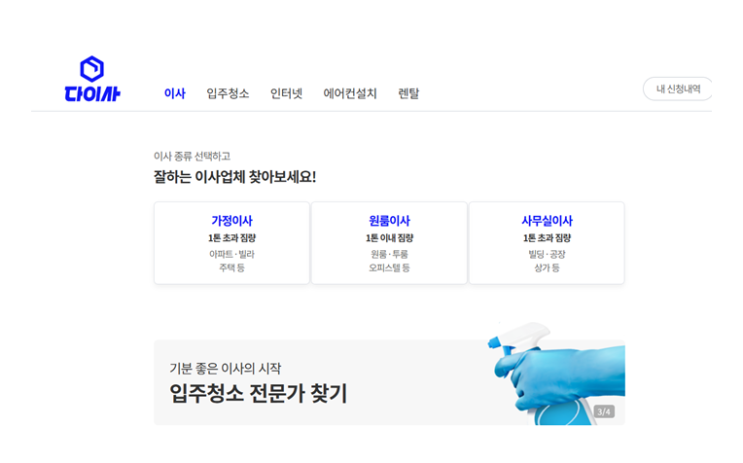Choose the 사무실이사 card
Screen dimensions: 743x463
[547, 243]
